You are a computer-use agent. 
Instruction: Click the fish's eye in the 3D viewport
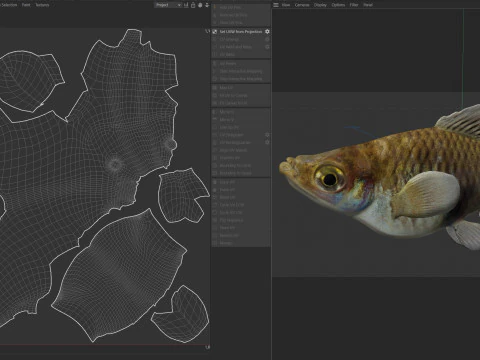point(330,179)
